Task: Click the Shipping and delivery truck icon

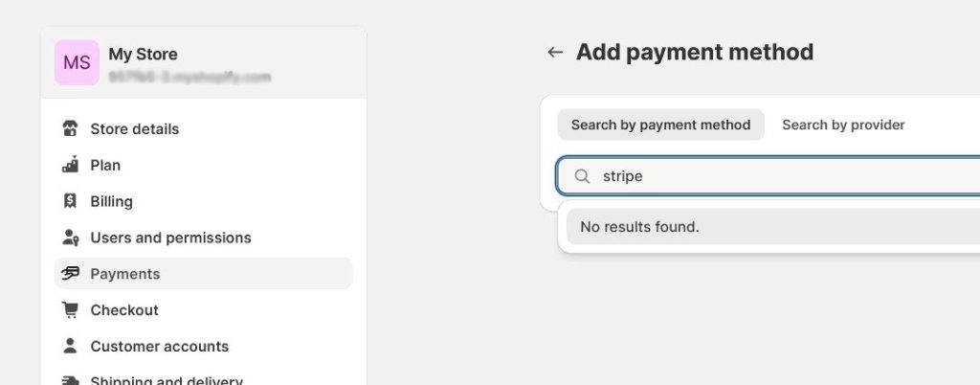Action: coord(71,380)
